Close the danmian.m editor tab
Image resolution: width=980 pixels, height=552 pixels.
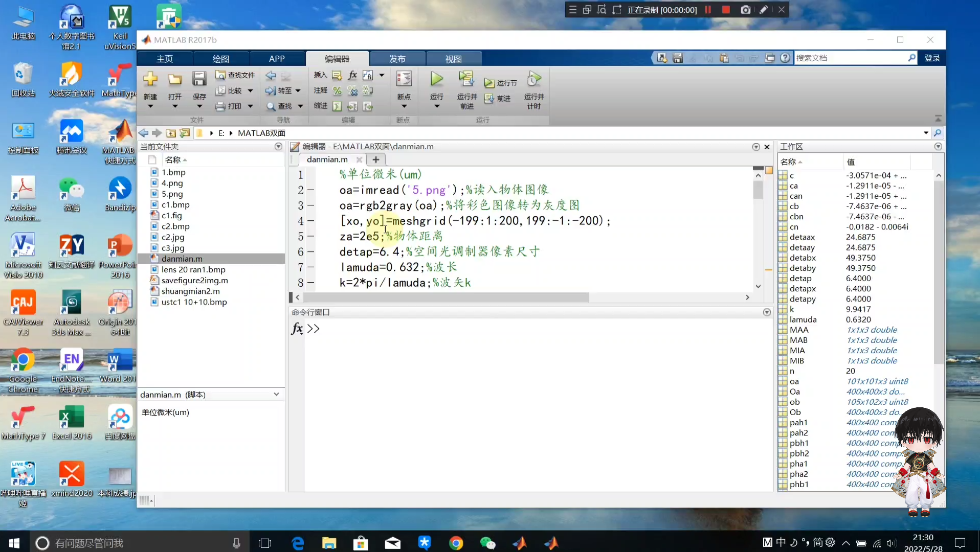pyautogui.click(x=360, y=159)
